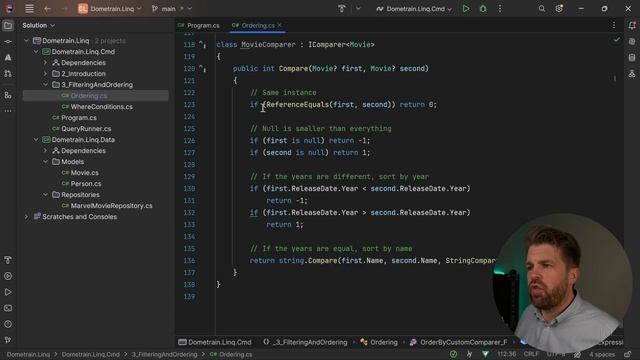Collapse the Dometrain.Linq.Data project node
This screenshot has height=360, width=640.
coord(36,140)
